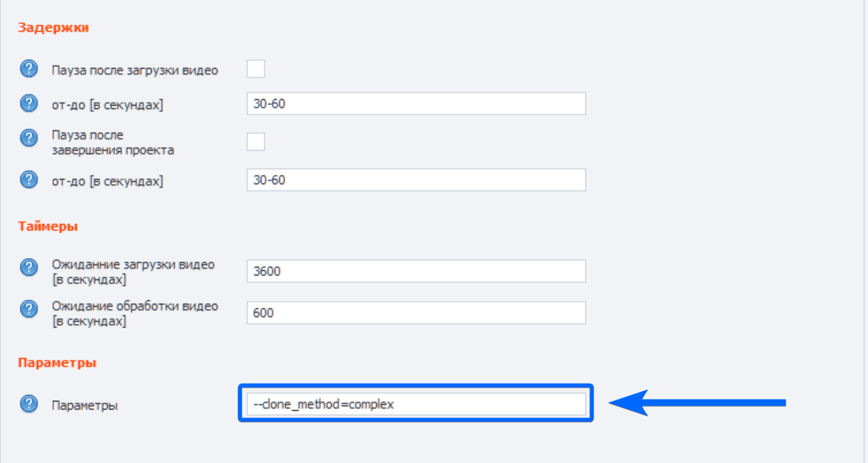Click the "Таймеры" section heading

coord(48,227)
